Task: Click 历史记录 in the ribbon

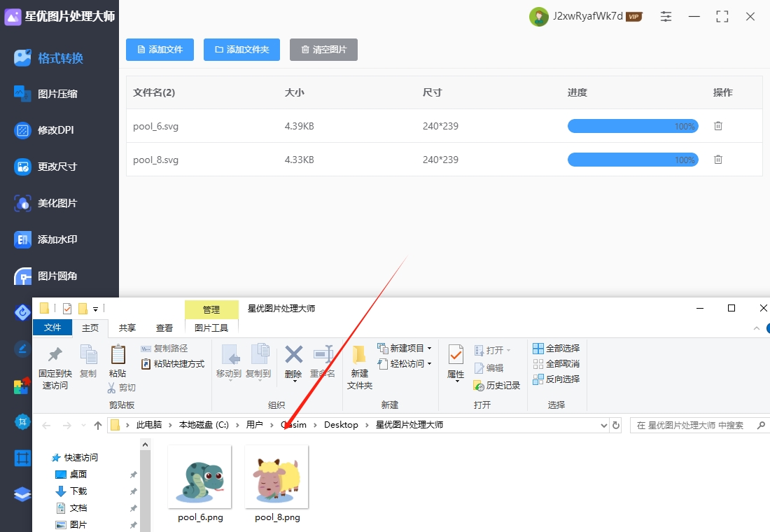Action: click(496, 386)
